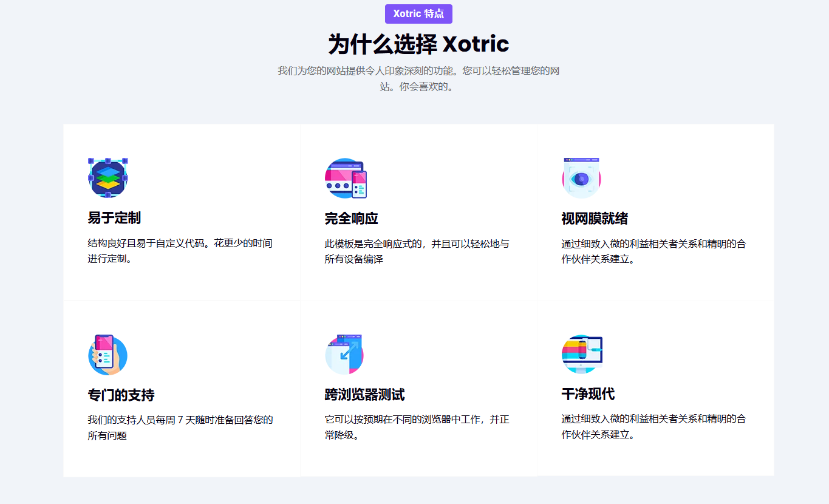
Task: Click description under 干净现代 title
Action: pos(654,427)
